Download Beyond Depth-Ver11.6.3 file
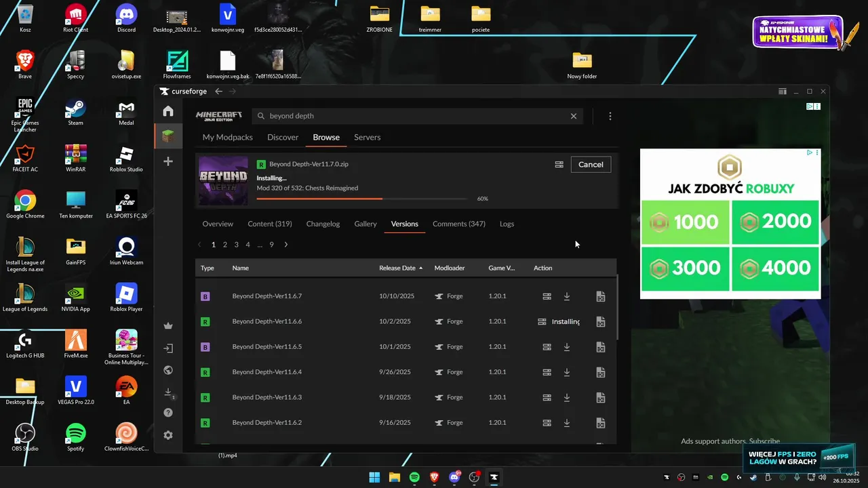Viewport: 868px width, 488px height. [x=567, y=397]
